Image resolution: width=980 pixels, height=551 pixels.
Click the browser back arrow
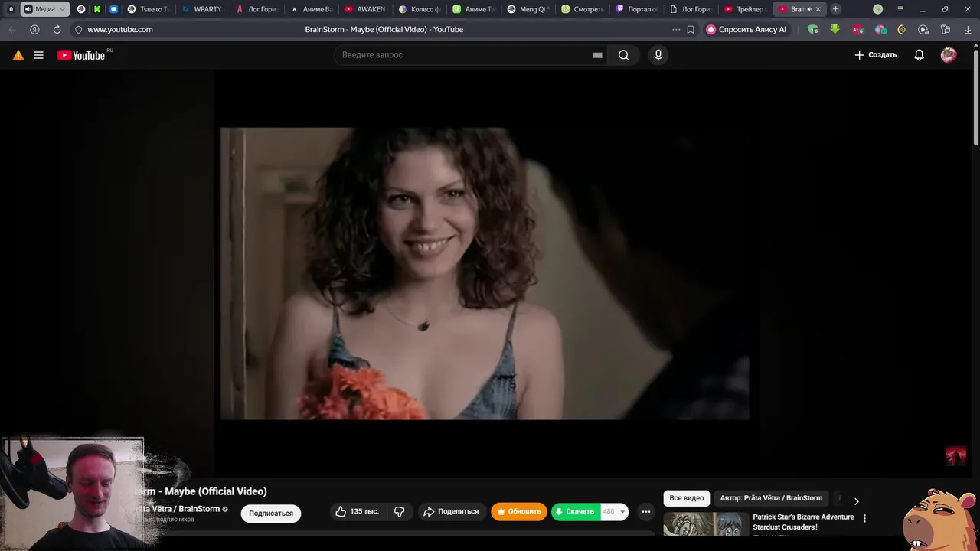pyautogui.click(x=11, y=29)
